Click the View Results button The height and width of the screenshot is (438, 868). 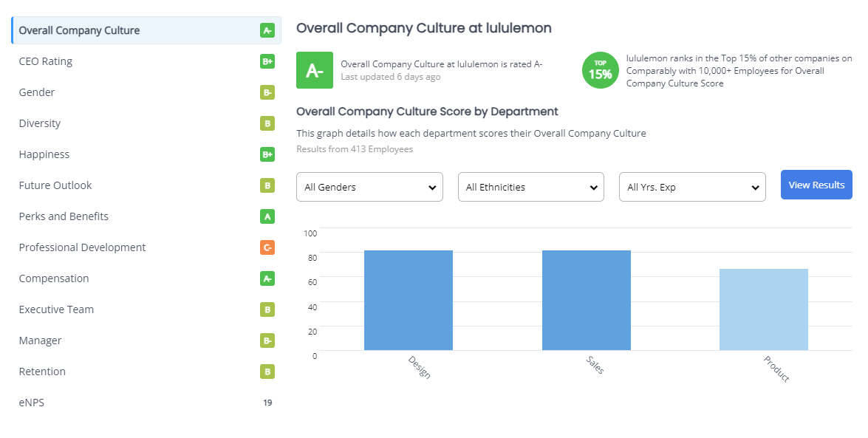(x=816, y=185)
